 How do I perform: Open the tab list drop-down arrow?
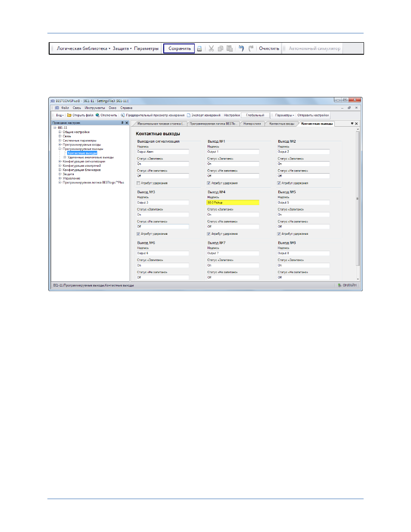click(352, 124)
